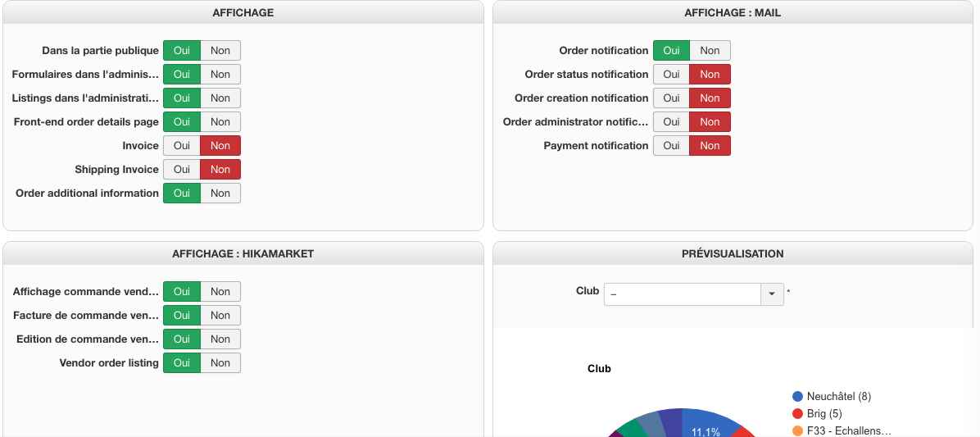Disable 'Formulaires dans l'administration' with Non
This screenshot has height=437, width=980.
(220, 75)
